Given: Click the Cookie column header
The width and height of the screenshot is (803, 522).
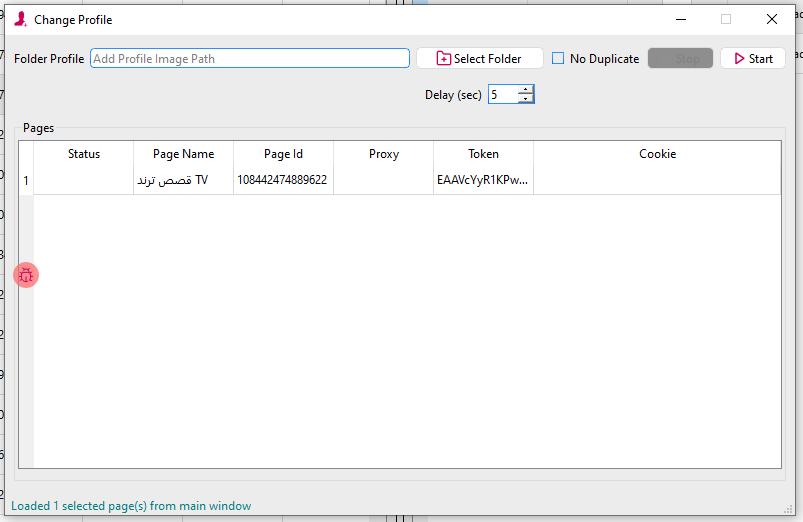Looking at the screenshot, I should coord(658,154).
